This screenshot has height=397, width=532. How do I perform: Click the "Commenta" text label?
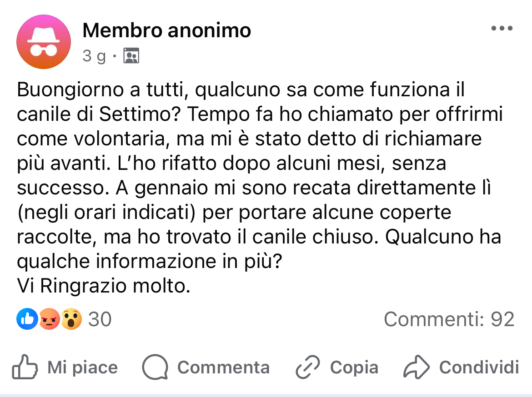point(223,367)
